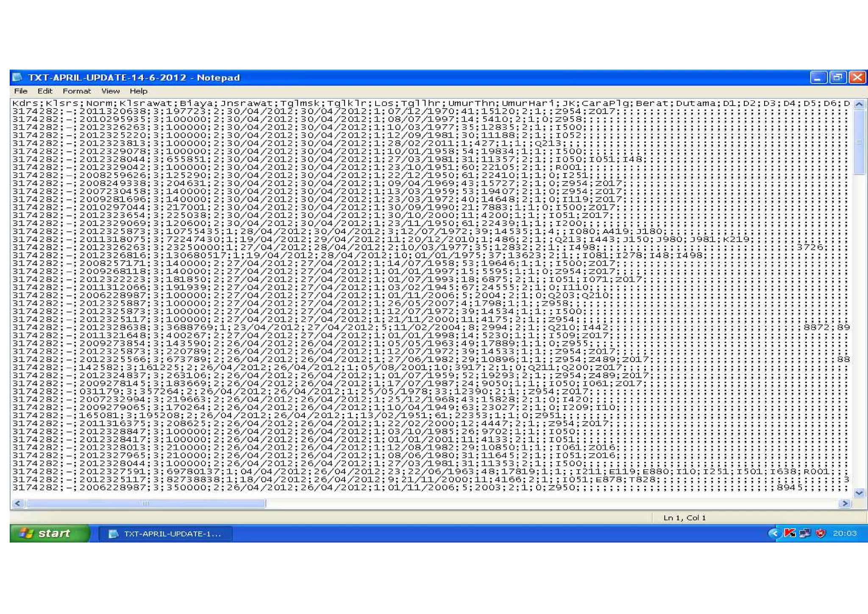This screenshot has height=614, width=868.
Task: Click the network connection tray icon
Action: [x=804, y=533]
